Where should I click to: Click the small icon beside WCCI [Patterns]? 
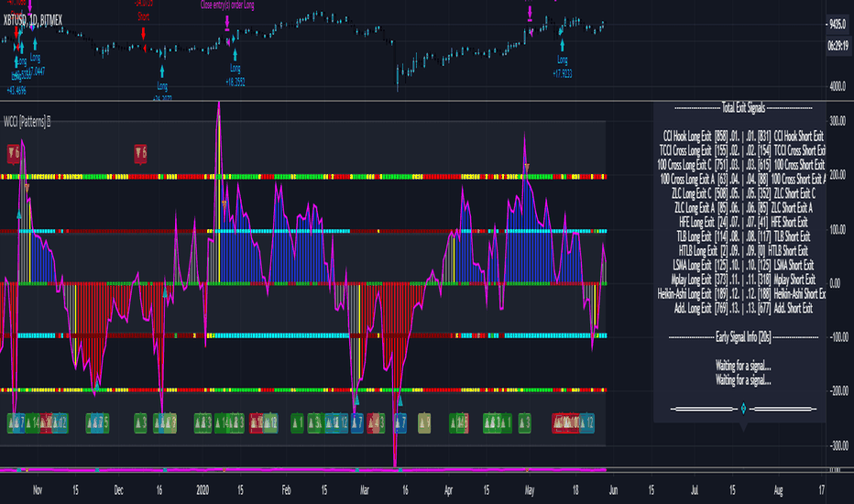[x=49, y=122]
